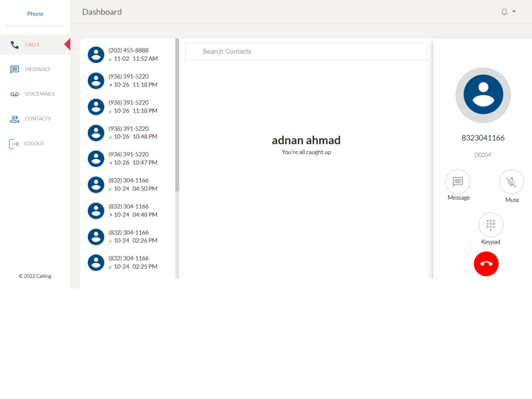Click the caller number 8323041166
The image size is (532, 399).
[x=483, y=138]
